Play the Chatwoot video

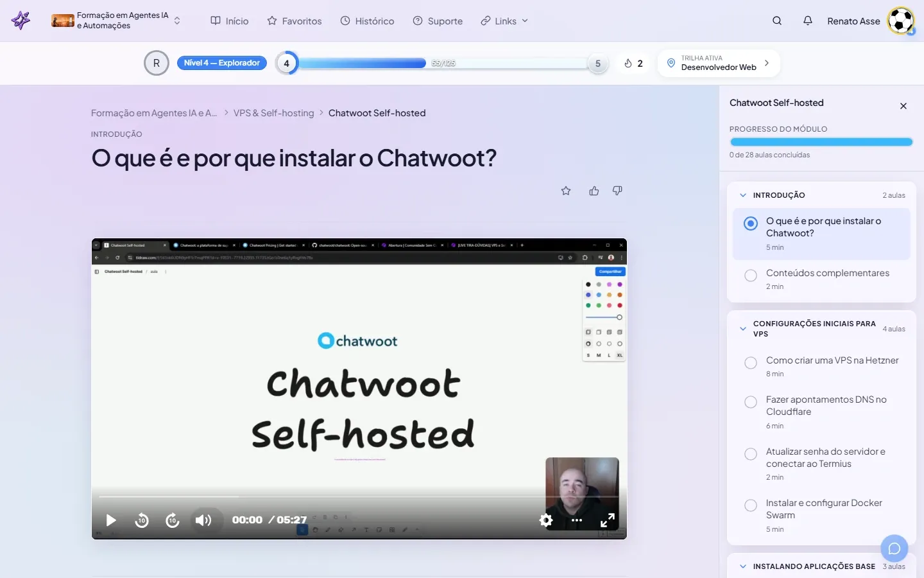tap(111, 520)
